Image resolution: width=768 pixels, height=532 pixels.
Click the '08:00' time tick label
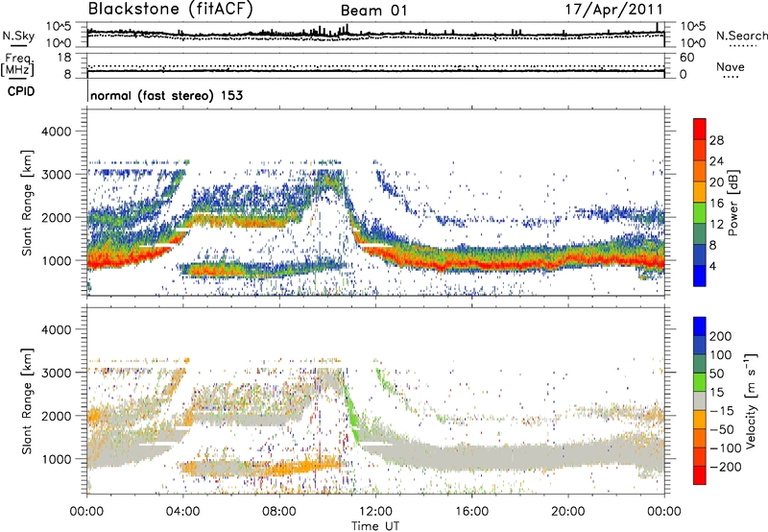pos(279,512)
